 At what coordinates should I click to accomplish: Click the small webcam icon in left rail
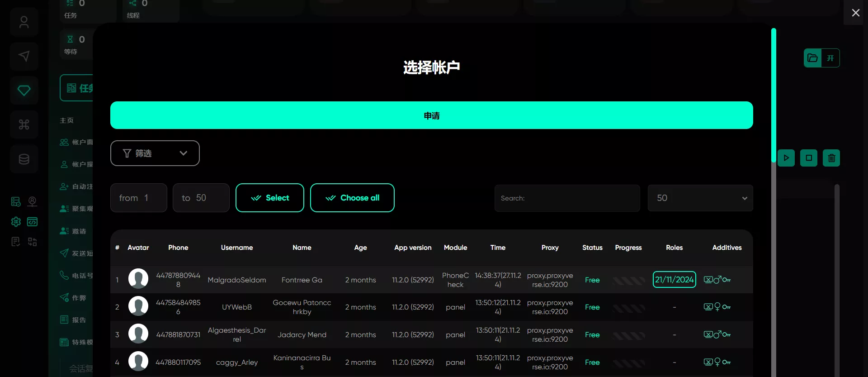point(32,201)
